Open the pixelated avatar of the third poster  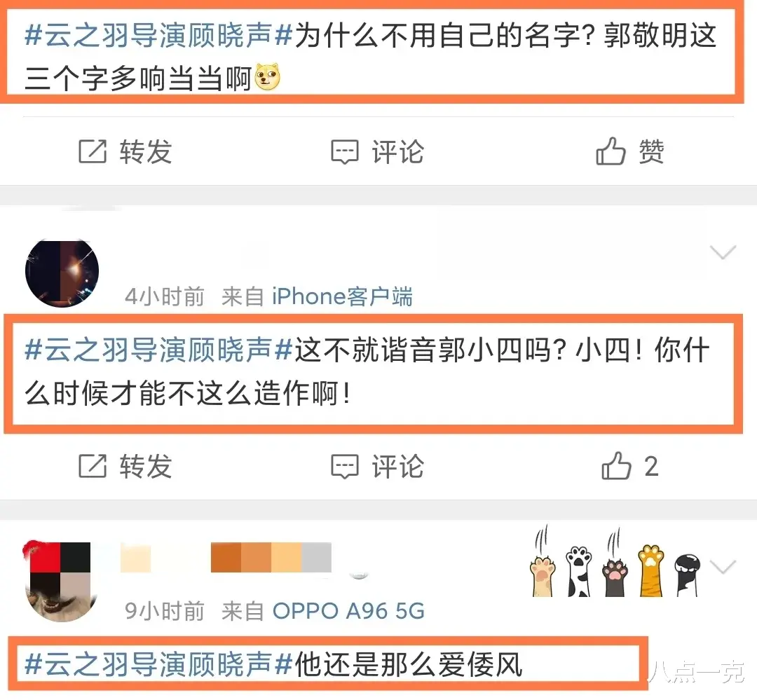(x=60, y=582)
